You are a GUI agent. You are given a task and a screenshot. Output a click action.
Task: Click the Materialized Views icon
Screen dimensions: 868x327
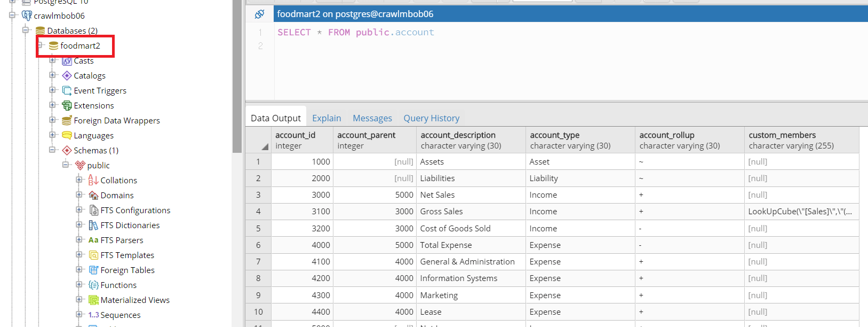(x=93, y=300)
